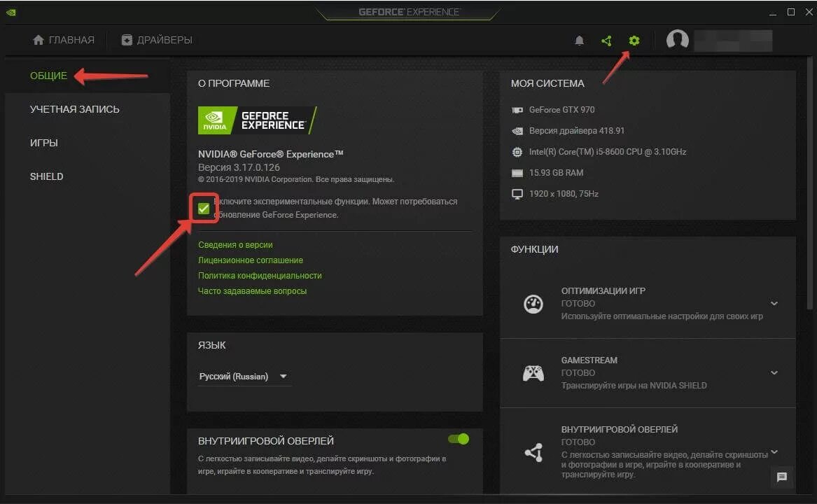
Task: Click the drivers download icon
Action: tap(127, 40)
